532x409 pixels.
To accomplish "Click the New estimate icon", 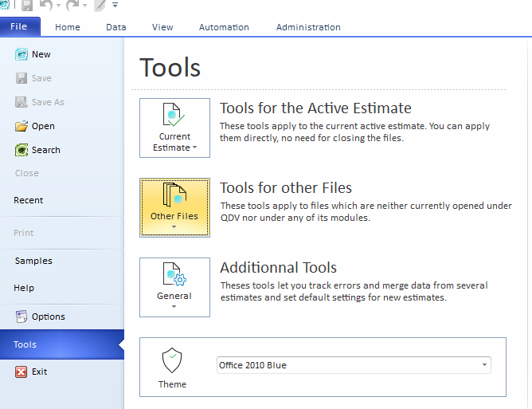I will [x=22, y=54].
